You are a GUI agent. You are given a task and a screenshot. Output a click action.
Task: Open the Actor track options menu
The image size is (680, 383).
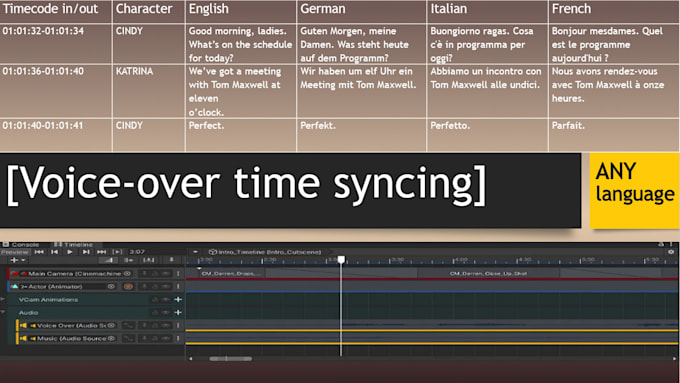[178, 287]
